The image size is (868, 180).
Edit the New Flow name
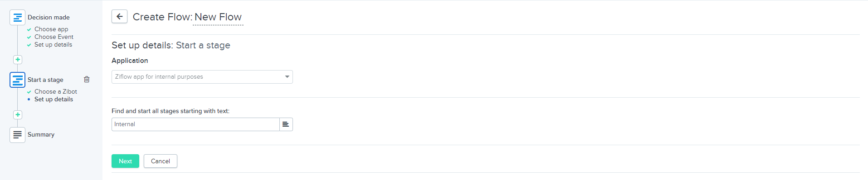coord(218,17)
